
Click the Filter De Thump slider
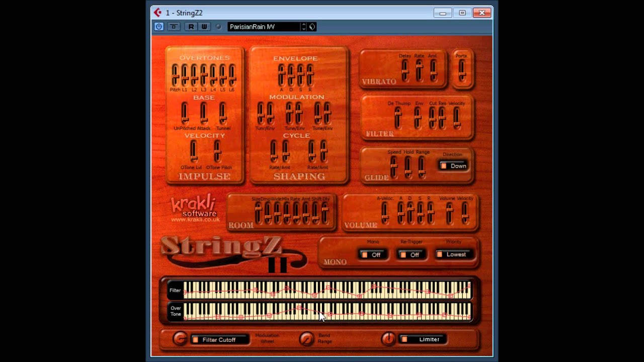tap(398, 118)
